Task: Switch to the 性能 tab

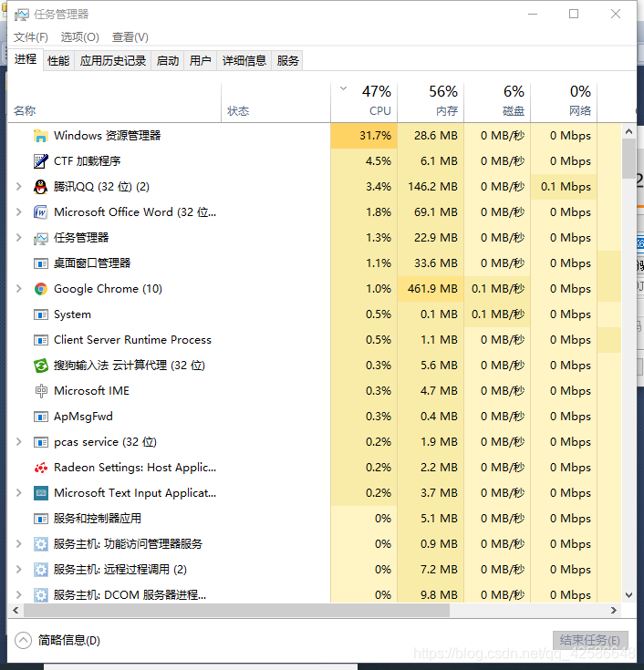Action: [x=58, y=60]
